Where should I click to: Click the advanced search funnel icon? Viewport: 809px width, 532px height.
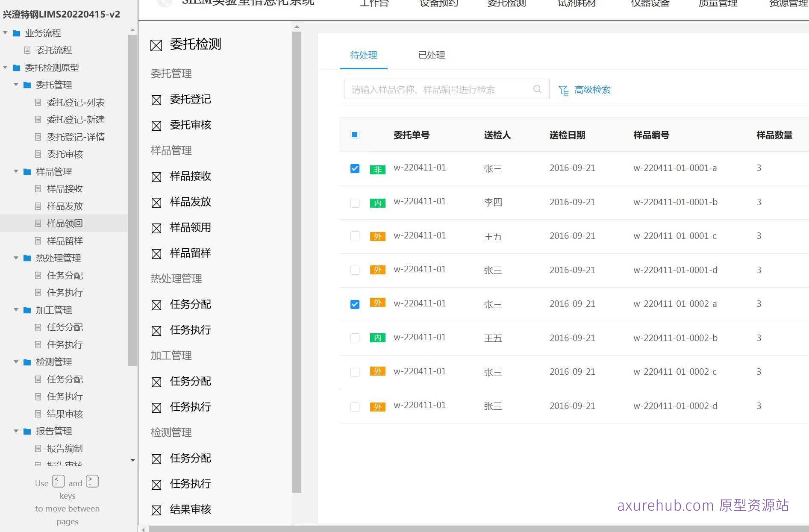(563, 90)
